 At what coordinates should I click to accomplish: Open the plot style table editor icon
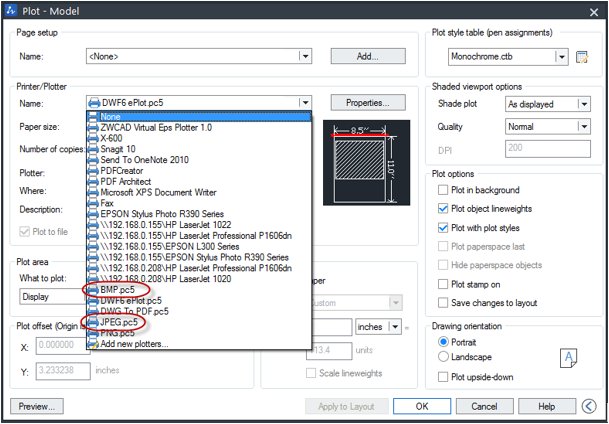tap(582, 57)
